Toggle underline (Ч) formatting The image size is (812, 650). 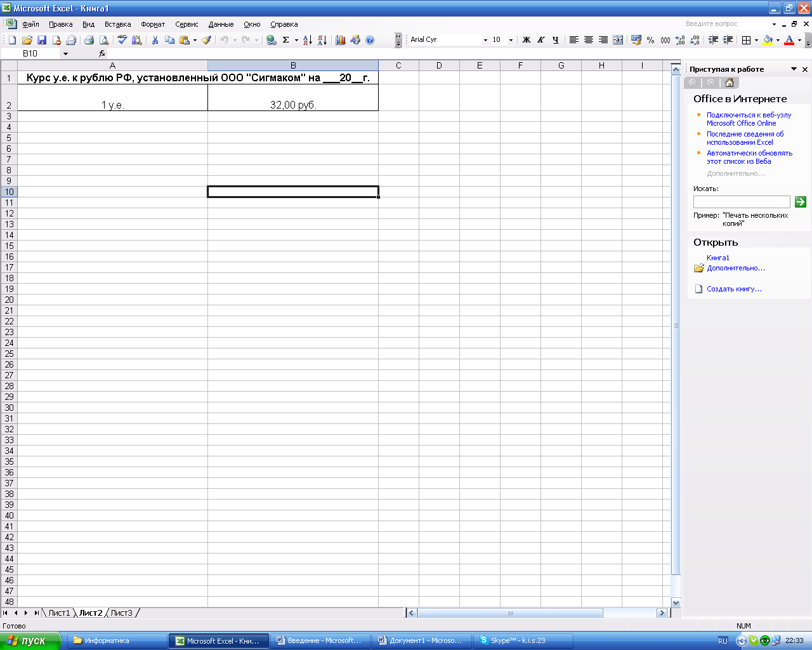coord(556,40)
